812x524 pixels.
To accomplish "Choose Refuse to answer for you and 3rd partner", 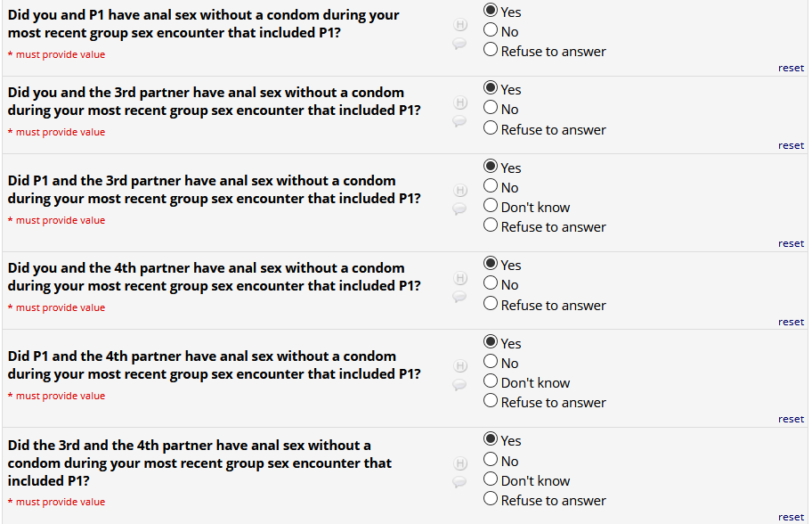I will [x=491, y=129].
